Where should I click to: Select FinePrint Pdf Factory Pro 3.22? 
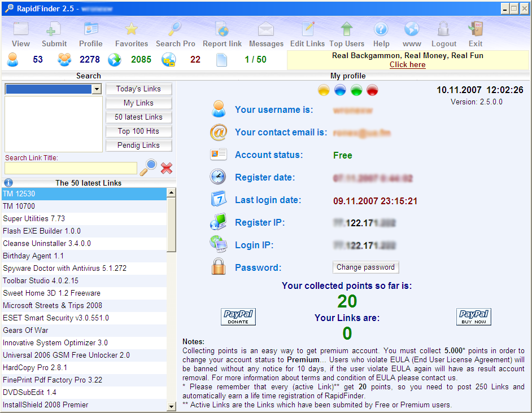pyautogui.click(x=84, y=380)
